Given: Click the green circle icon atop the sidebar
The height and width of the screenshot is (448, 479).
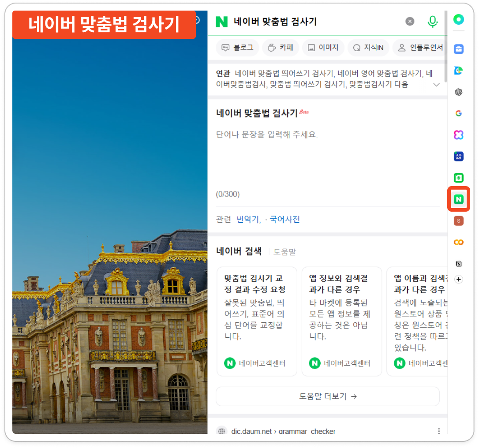Looking at the screenshot, I should point(458,19).
